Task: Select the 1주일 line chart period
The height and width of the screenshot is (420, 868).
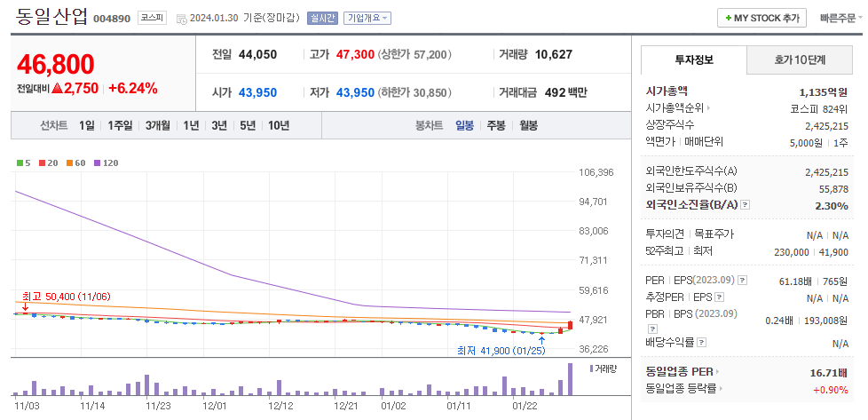Action: tap(120, 125)
